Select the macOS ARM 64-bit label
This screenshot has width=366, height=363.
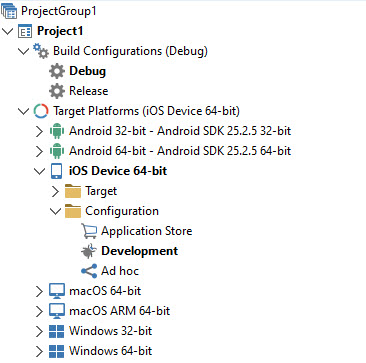pyautogui.click(x=120, y=311)
